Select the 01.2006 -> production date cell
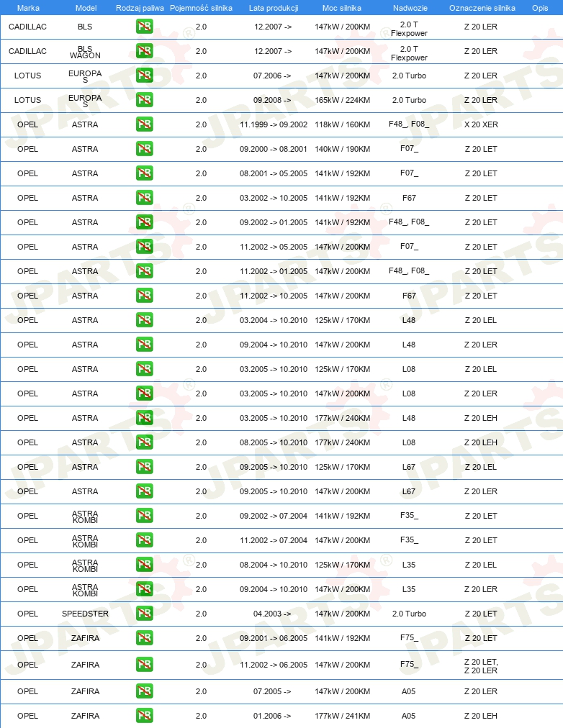Screen dimensions: 563x728 pos(272,716)
